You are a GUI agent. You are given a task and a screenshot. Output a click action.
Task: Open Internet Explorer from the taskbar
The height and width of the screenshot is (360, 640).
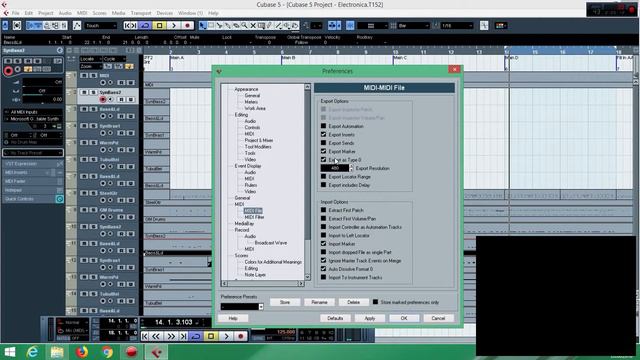(32, 351)
